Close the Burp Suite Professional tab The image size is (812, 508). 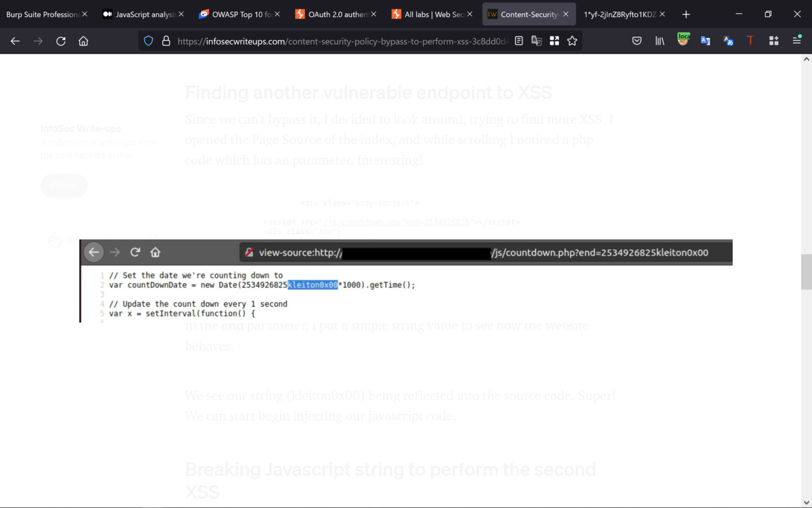coord(85,14)
